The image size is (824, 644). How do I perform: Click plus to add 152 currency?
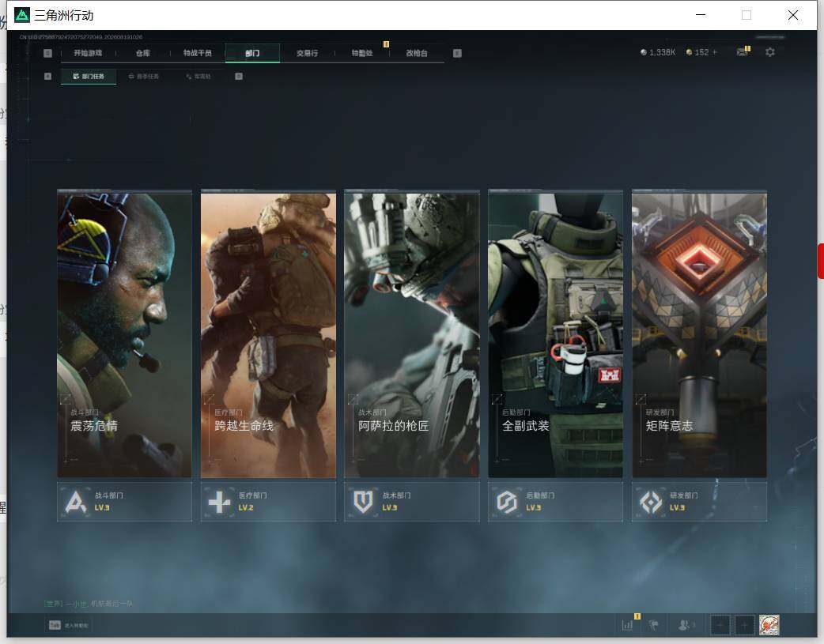click(x=715, y=52)
